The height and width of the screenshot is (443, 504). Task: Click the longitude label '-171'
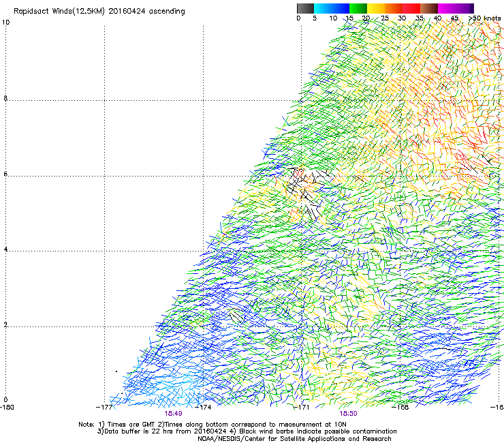(x=302, y=408)
